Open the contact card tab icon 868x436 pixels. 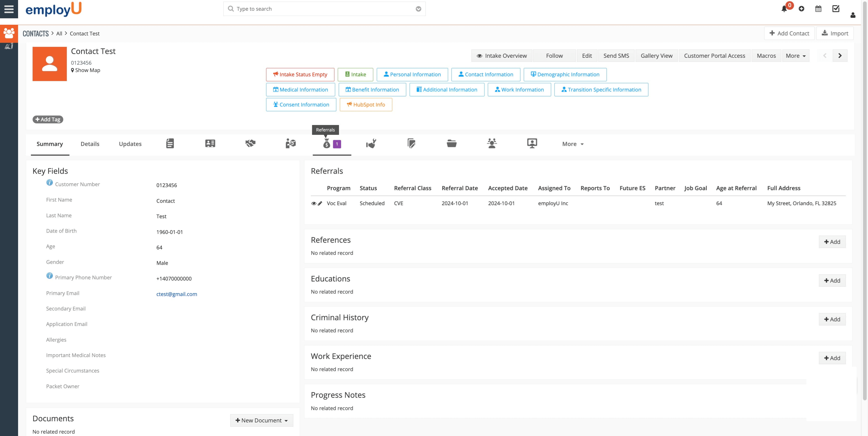210,144
